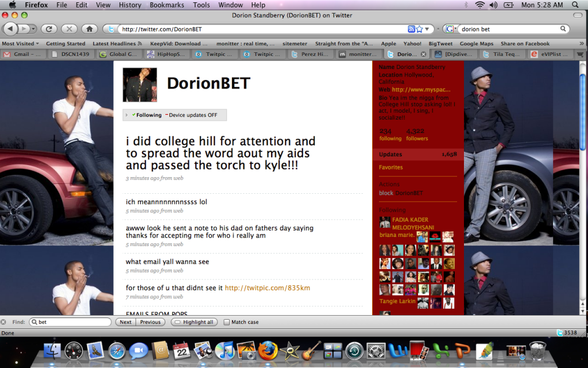Close the Find bar

tap(4, 322)
